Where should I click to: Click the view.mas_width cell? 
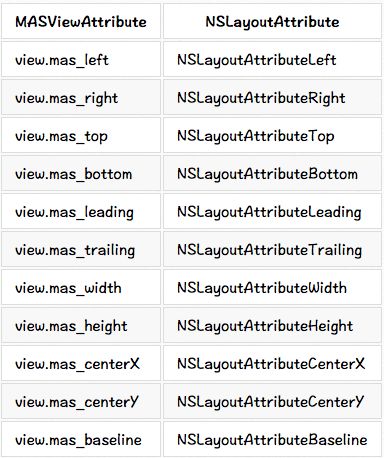point(81,288)
